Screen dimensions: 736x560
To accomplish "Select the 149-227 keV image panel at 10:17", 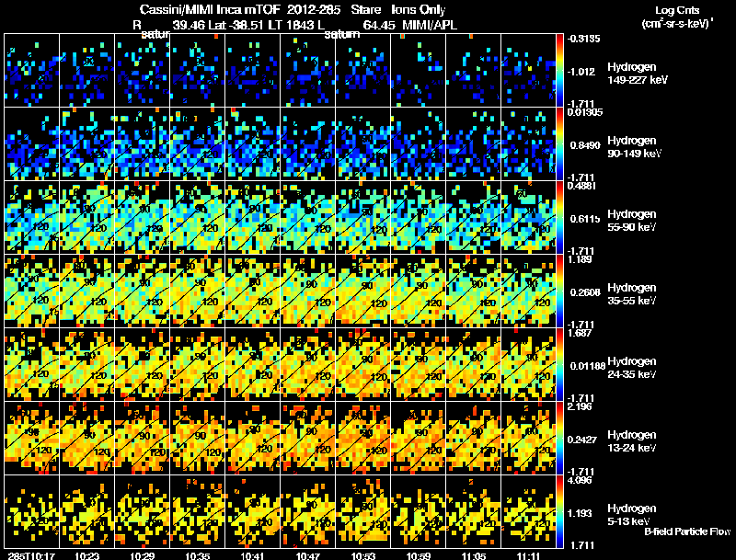I will 32,71.
